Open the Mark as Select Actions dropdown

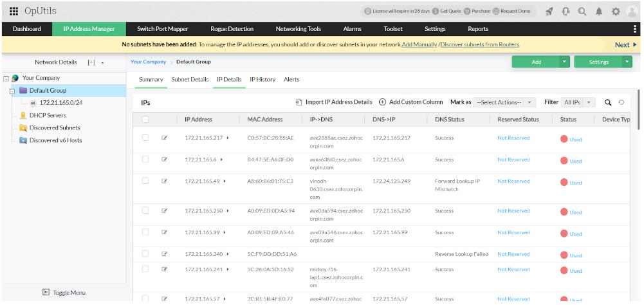(x=505, y=102)
